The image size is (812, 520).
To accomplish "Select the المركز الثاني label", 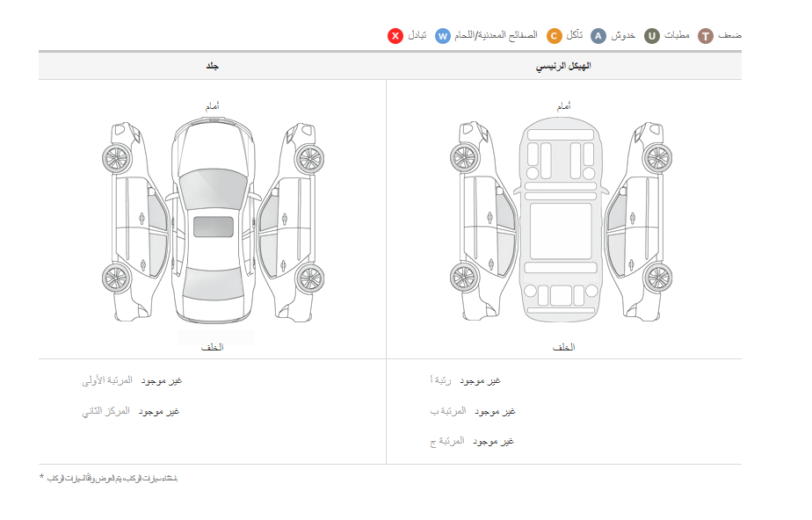I will click(106, 411).
